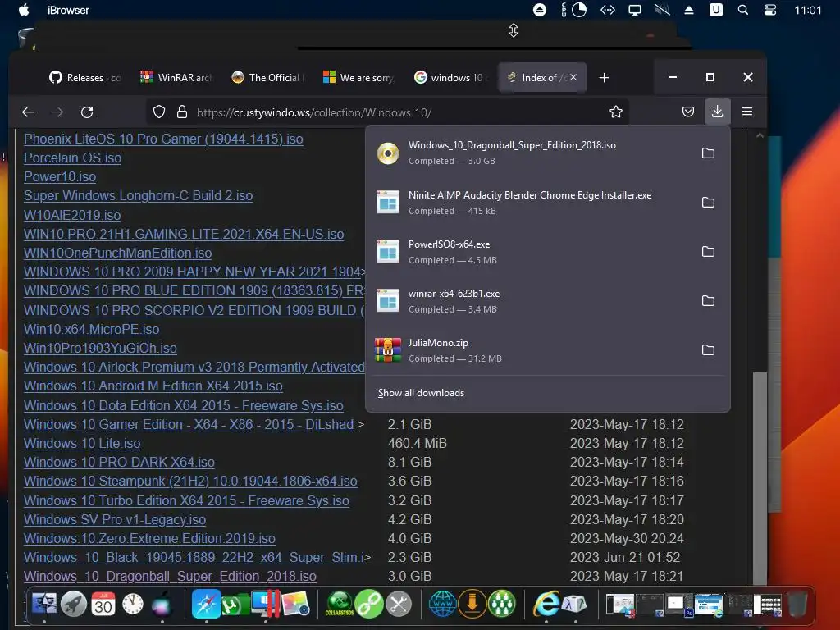840x630 pixels.
Task: Open the Trash in the dock
Action: click(x=797, y=604)
